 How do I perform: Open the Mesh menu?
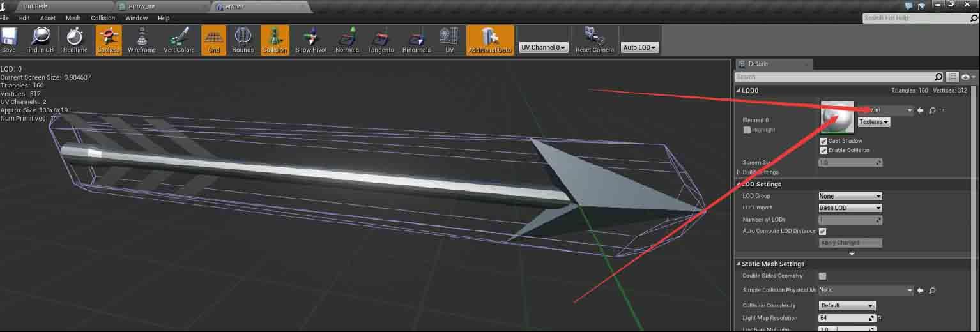coord(73,18)
